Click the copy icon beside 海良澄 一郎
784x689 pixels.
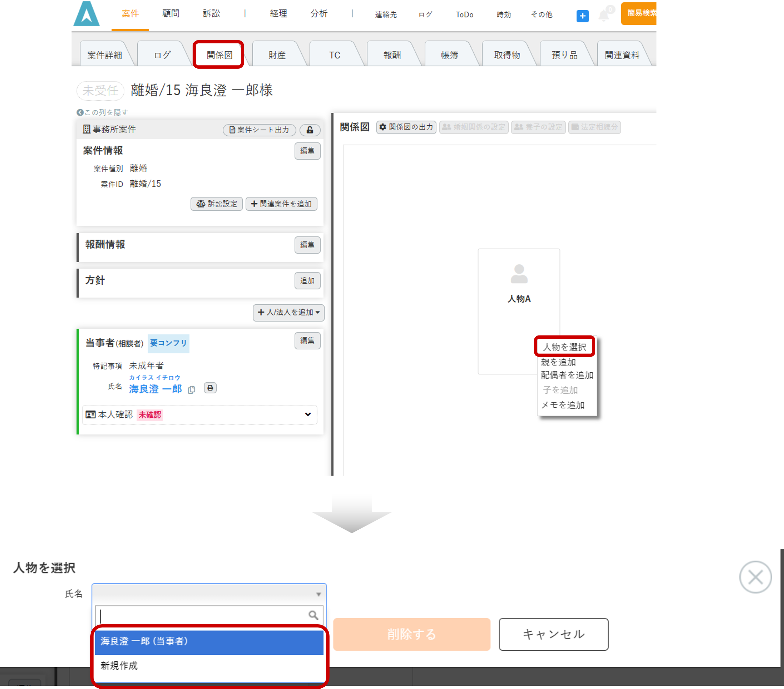pos(191,390)
